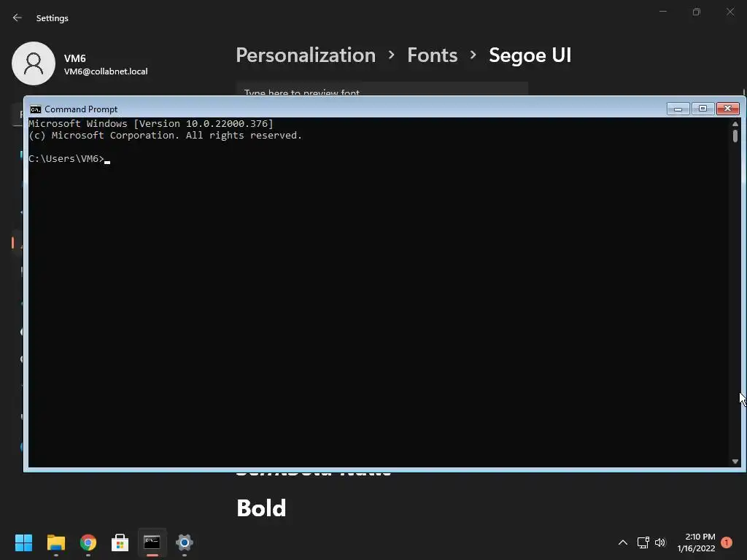Close the Command Prompt window
Screen dimensions: 747x560
pyautogui.click(x=728, y=109)
